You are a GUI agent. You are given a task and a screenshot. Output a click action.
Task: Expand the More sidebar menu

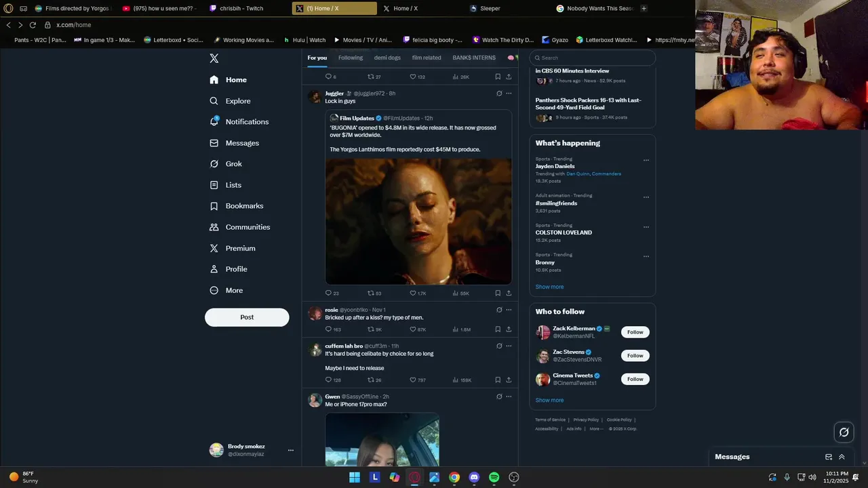click(226, 290)
